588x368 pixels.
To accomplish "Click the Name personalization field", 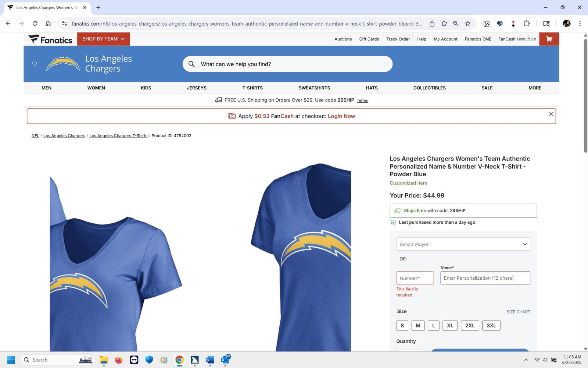I will [x=485, y=278].
